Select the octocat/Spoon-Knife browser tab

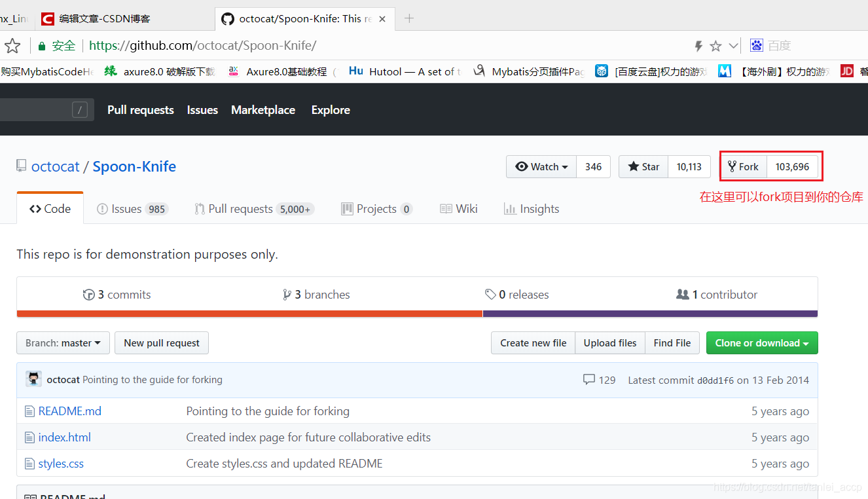pos(305,18)
